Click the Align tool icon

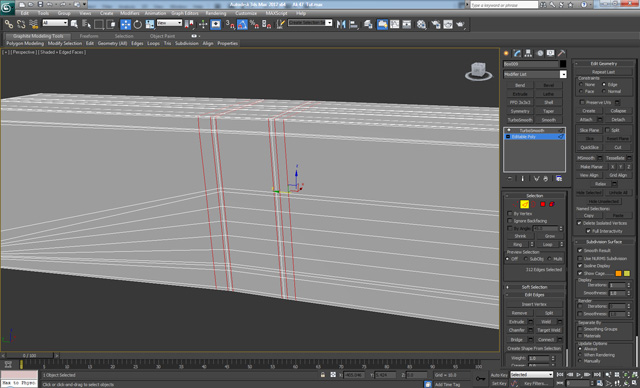point(353,24)
